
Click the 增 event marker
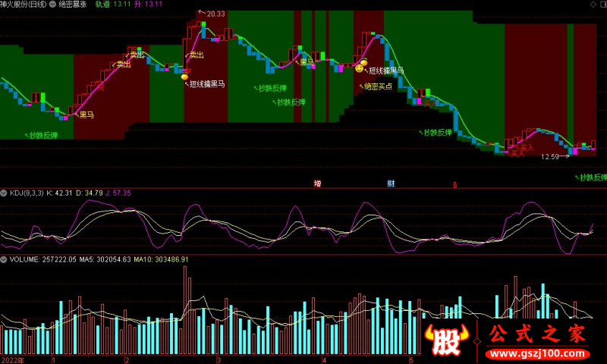317,184
